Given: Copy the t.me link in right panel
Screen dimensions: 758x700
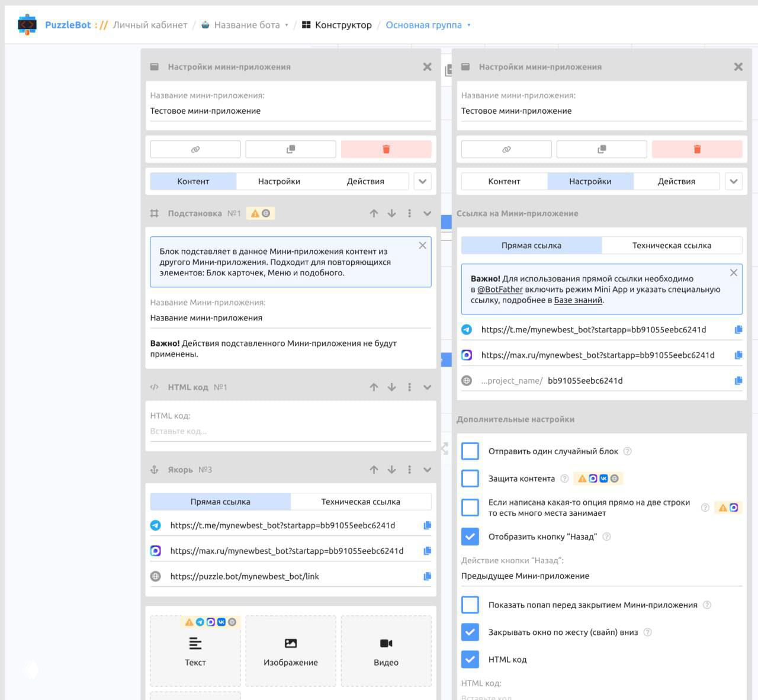Looking at the screenshot, I should pyautogui.click(x=738, y=330).
